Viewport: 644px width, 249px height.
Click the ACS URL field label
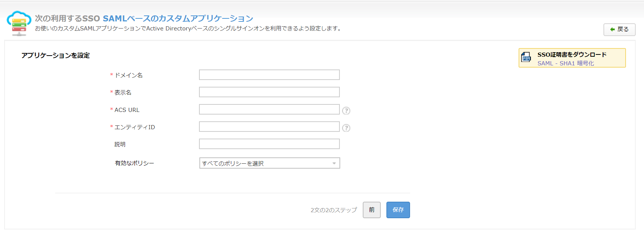click(x=127, y=110)
